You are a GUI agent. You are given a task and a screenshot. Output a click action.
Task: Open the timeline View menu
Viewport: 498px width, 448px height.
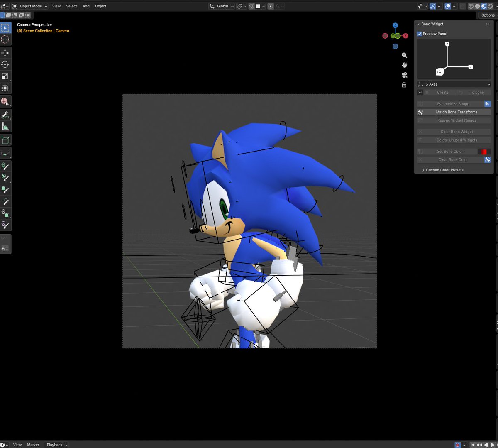click(x=17, y=445)
